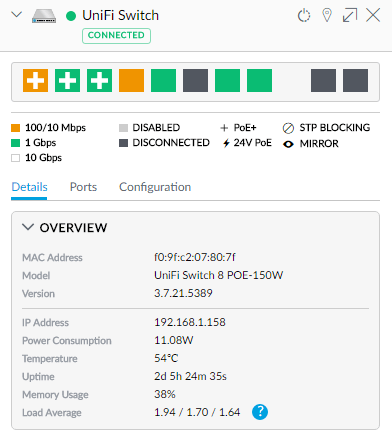Select port 4, the plain orange port
Viewport: 392px width, 434px height.
(x=131, y=80)
